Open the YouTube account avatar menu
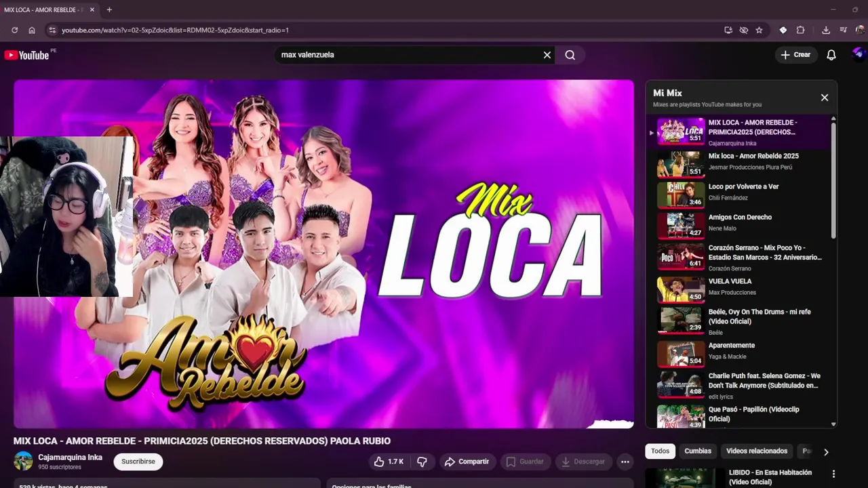 tap(859, 54)
